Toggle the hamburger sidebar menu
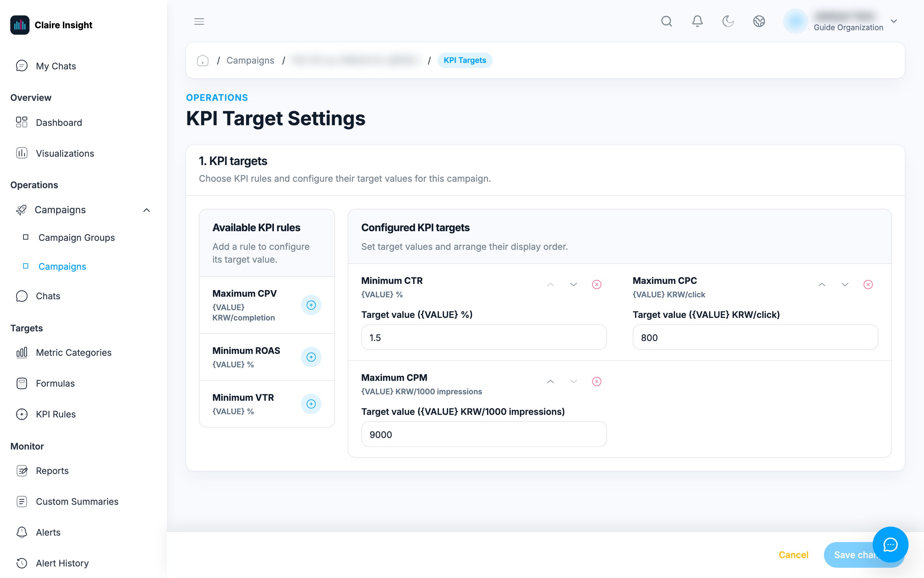 [199, 22]
